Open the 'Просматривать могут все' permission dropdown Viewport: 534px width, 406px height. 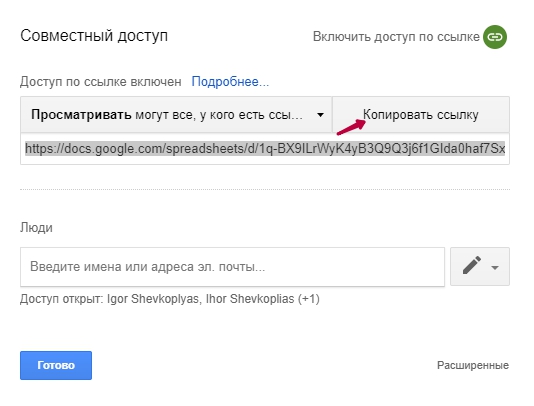coord(176,115)
